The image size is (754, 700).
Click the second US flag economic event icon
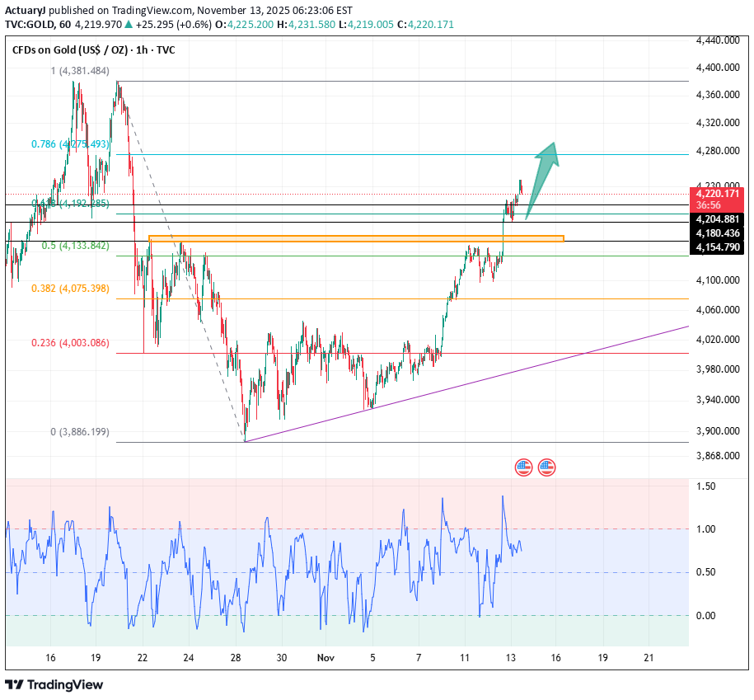[546, 467]
